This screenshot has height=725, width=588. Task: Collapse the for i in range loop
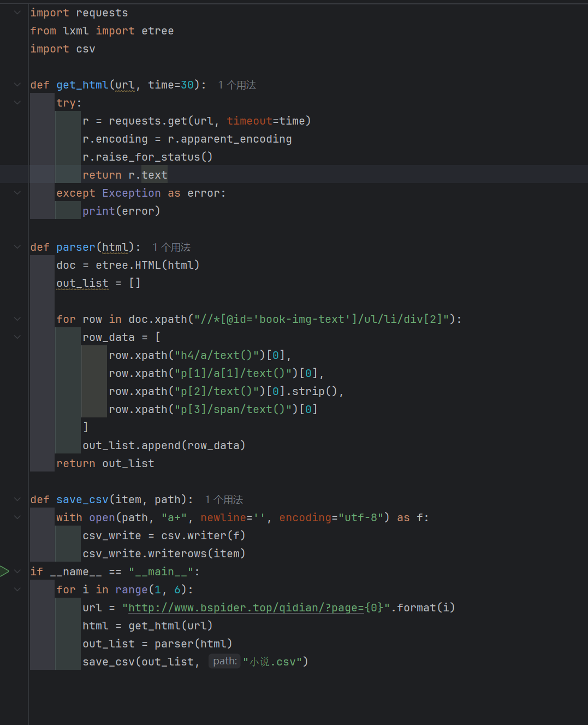[17, 589]
